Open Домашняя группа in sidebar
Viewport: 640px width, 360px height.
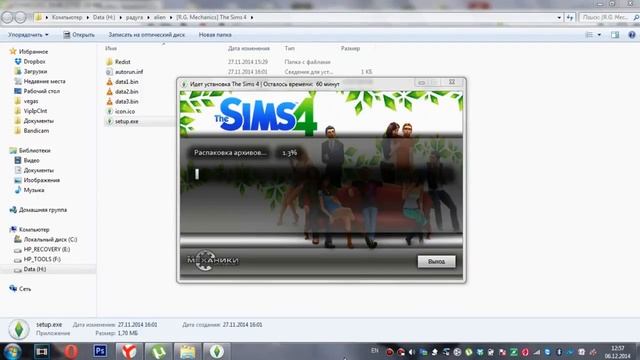pos(42,210)
